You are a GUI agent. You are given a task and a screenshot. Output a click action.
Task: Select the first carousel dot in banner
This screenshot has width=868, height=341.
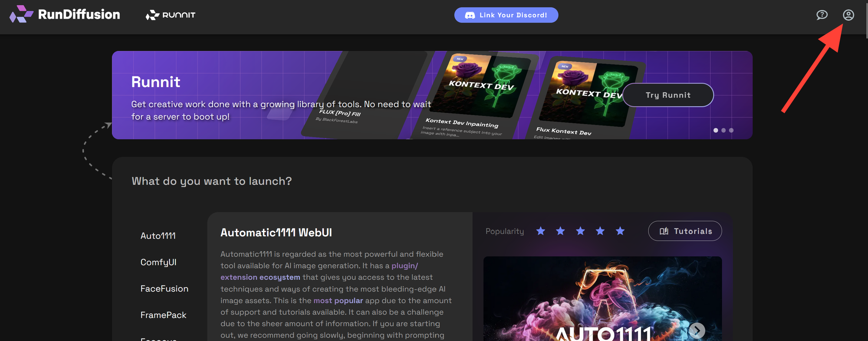(x=716, y=130)
